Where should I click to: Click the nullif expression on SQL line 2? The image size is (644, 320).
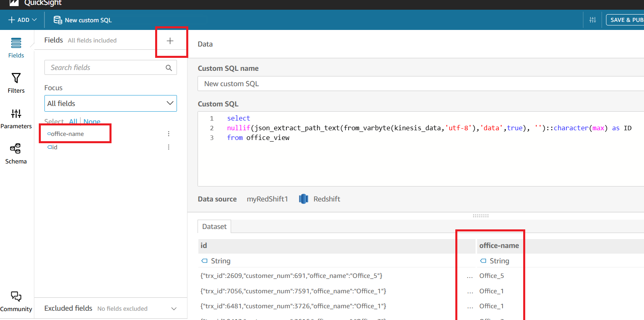[x=429, y=128]
